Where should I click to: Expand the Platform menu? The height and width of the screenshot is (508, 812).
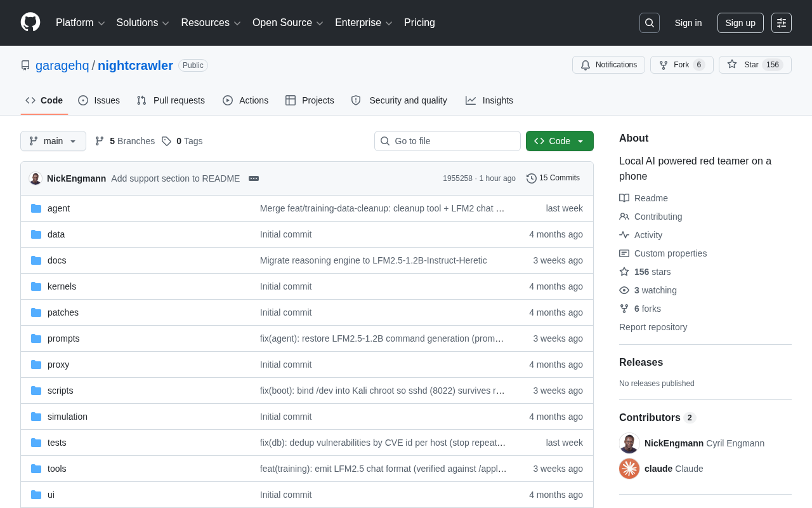point(81,23)
